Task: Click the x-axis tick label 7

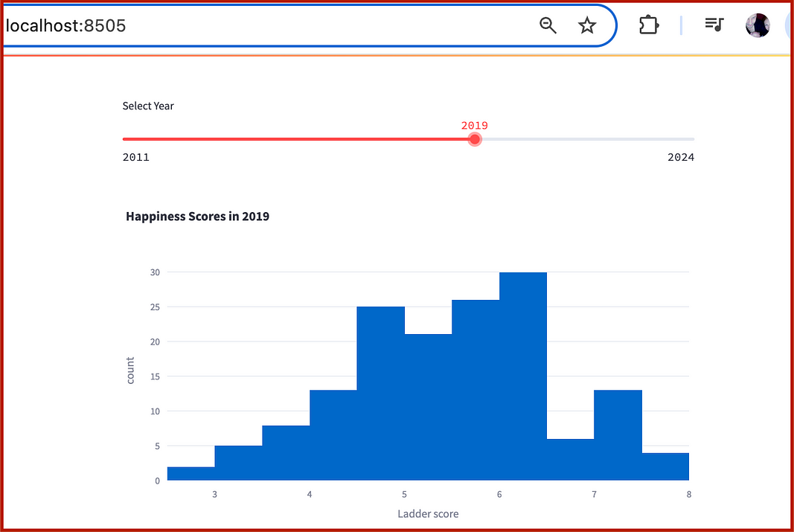Action: (x=594, y=495)
